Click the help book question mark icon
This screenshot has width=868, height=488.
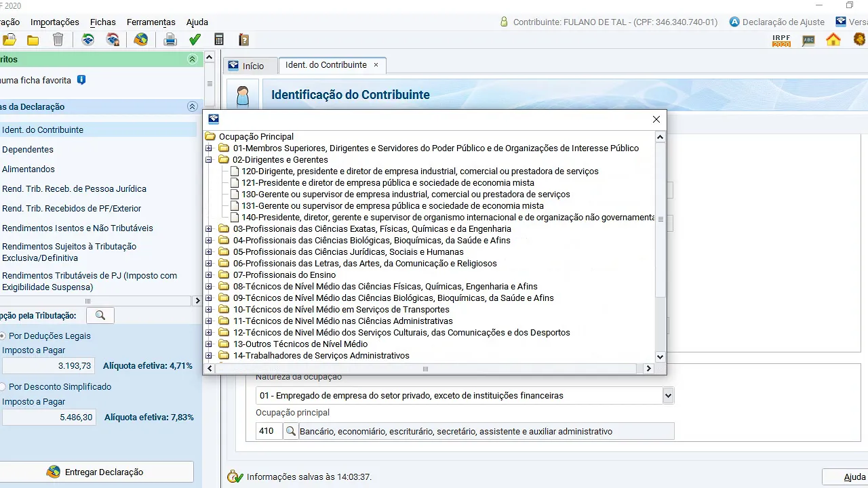pos(244,40)
